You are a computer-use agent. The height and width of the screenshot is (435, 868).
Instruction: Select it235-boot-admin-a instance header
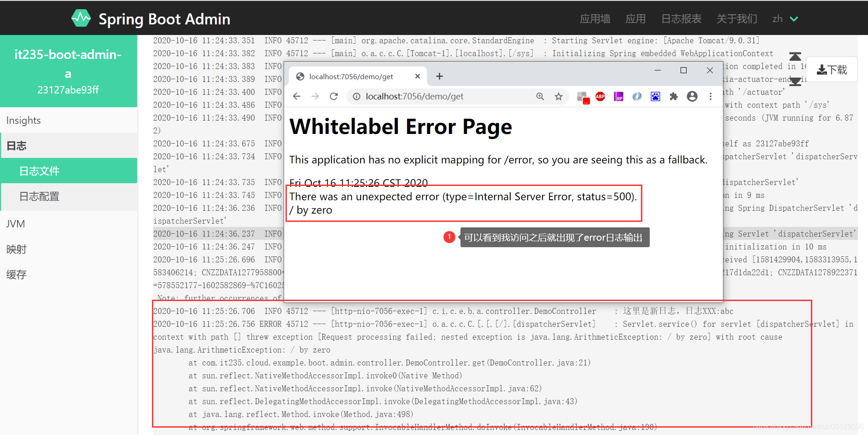68,71
